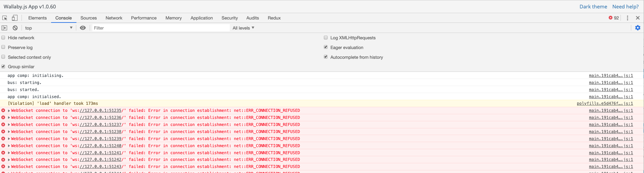Expand the 51235 WebSocket error
Screen dimensions: 644x173
[9, 111]
